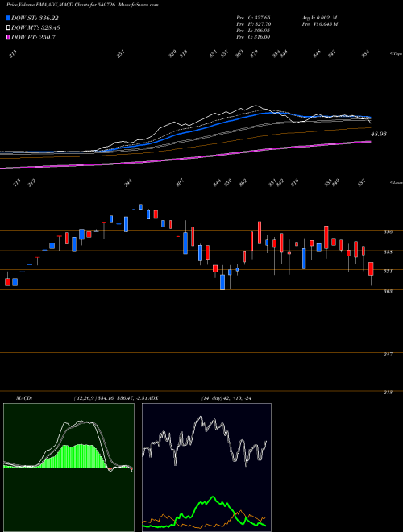Image resolution: width=403 pixels, height=532 pixels.
Task: Click the 316 low value label
Action: (294, 182)
